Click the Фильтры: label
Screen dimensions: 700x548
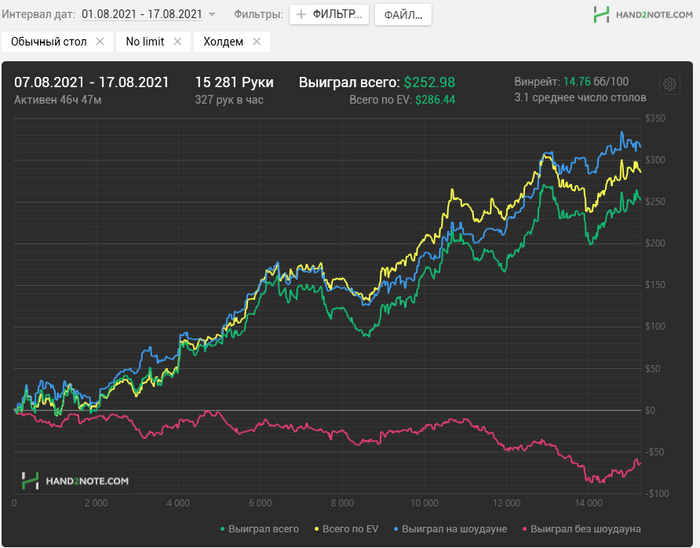tap(258, 14)
